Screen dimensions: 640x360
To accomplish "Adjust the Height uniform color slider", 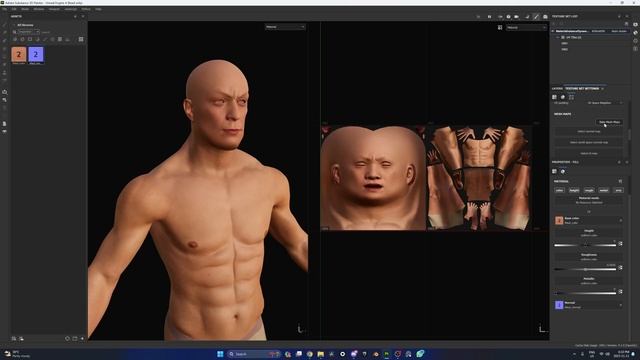I will point(585,245).
